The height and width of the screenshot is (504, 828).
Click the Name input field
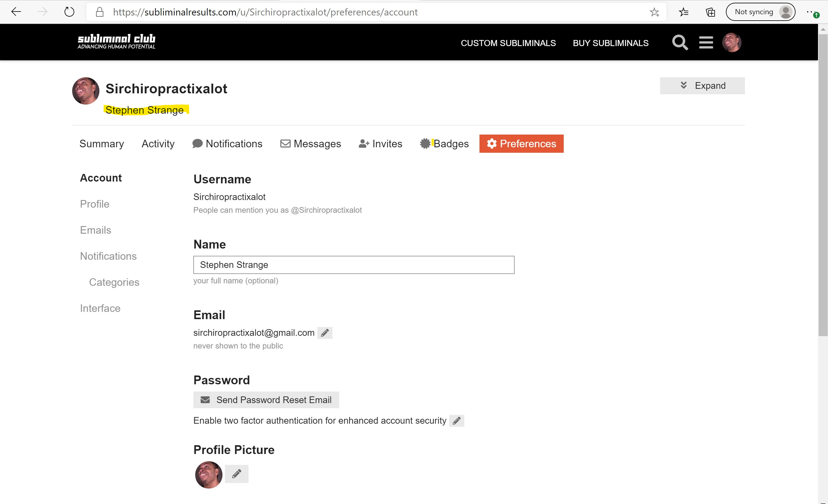tap(354, 265)
